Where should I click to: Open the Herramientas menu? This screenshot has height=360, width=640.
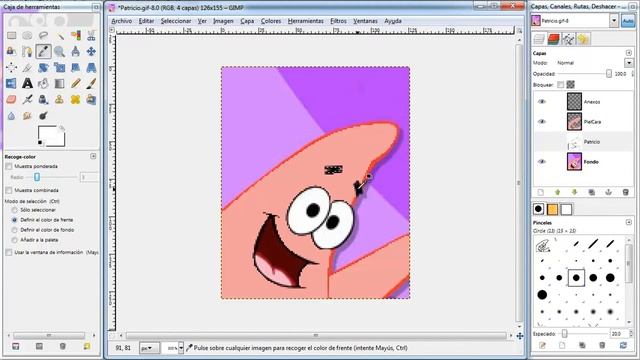pos(306,21)
